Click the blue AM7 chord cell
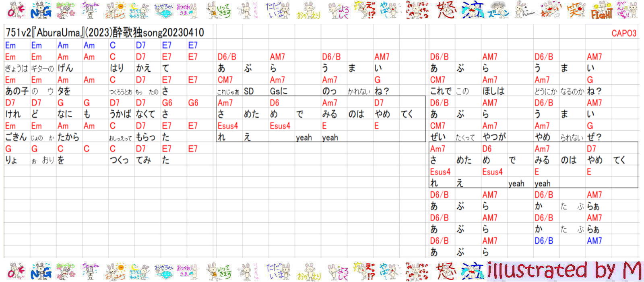 pyautogui.click(x=594, y=241)
